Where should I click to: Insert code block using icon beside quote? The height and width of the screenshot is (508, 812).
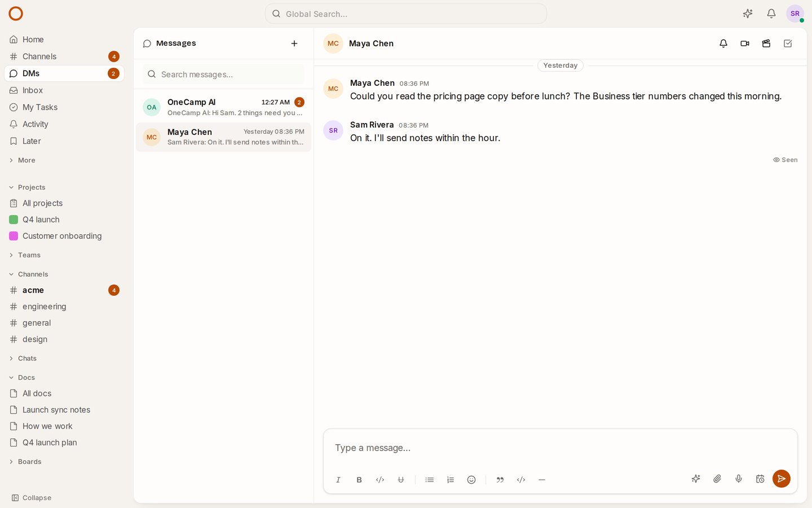click(x=521, y=480)
